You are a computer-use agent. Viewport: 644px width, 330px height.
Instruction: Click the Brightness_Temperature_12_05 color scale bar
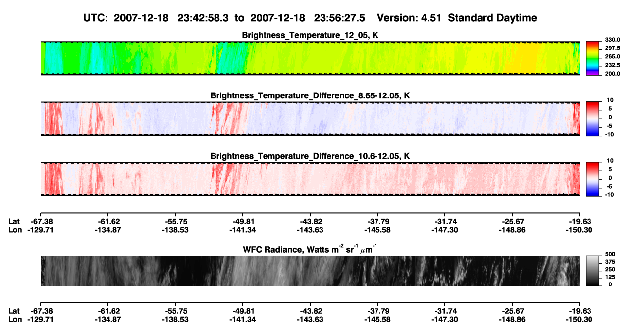(592, 58)
